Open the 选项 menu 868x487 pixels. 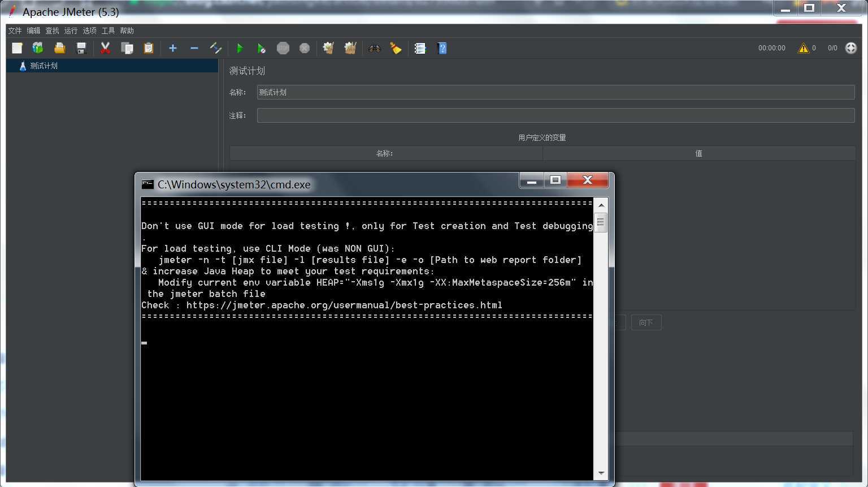(90, 31)
